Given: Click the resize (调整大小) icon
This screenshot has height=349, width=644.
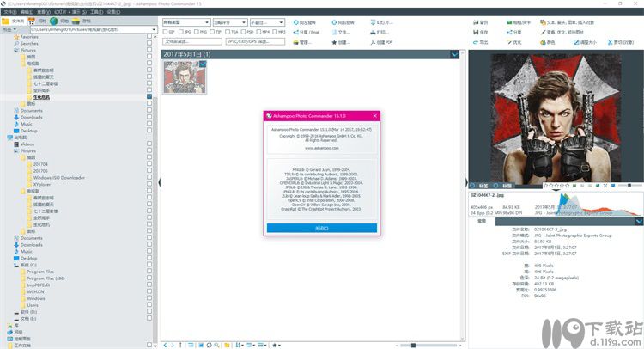Looking at the screenshot, I should 577,42.
